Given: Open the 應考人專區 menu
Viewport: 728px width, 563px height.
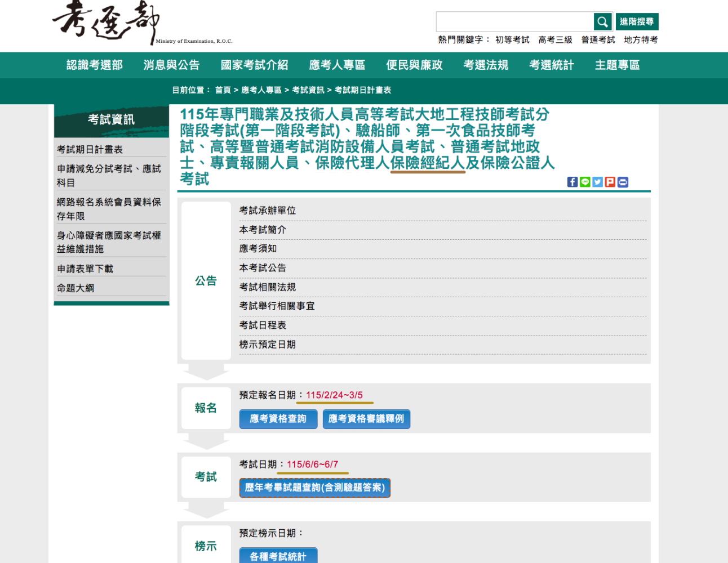Looking at the screenshot, I should tap(337, 65).
